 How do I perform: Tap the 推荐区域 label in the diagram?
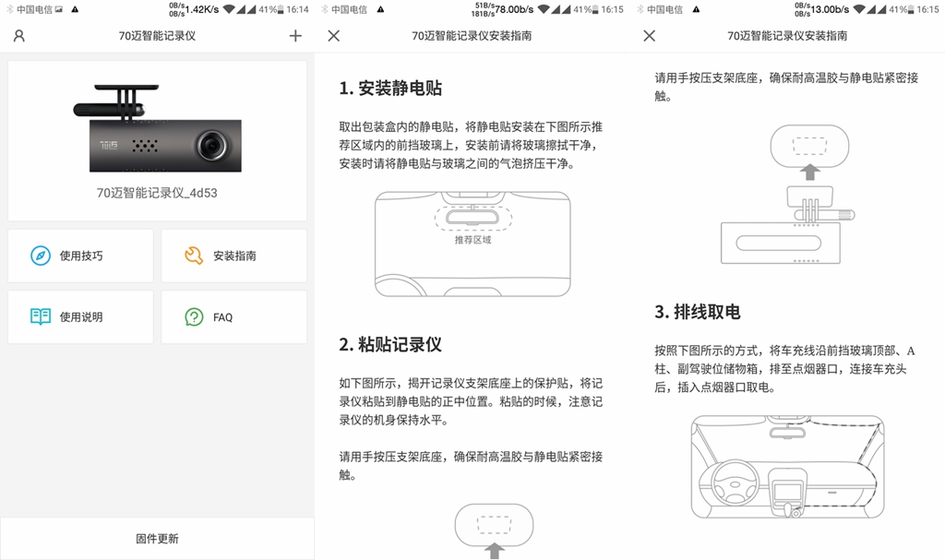point(472,240)
